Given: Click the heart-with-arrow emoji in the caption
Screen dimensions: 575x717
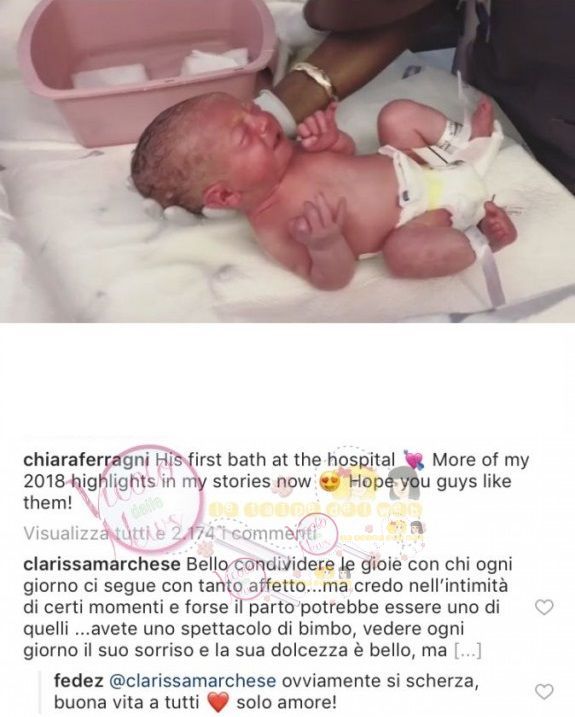Looking at the screenshot, I should pos(414,460).
